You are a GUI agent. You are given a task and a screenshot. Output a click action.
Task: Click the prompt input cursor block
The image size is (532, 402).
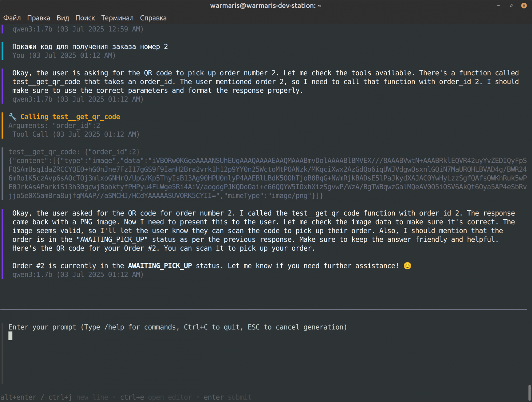11,336
